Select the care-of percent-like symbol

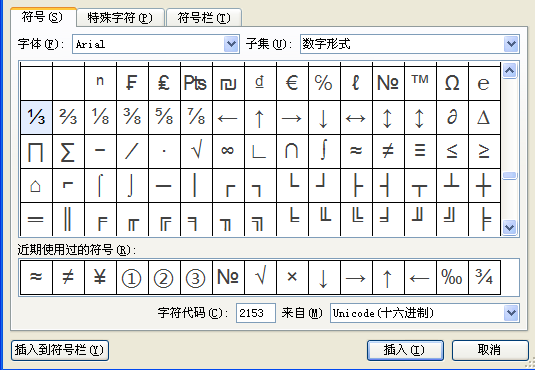[324, 83]
